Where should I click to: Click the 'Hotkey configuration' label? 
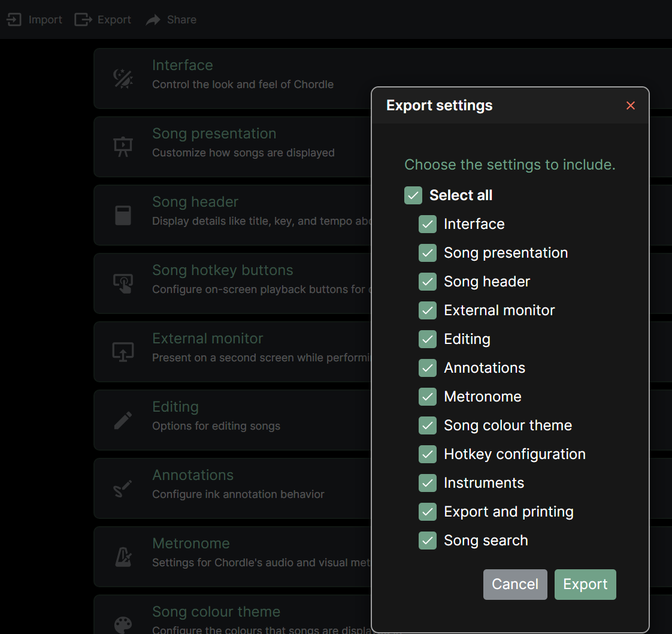(514, 454)
